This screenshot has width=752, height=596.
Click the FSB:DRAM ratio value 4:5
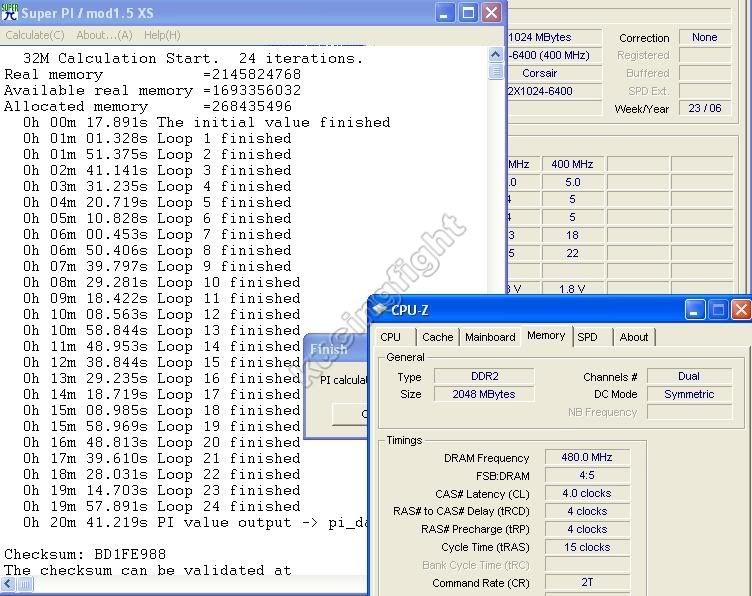[x=587, y=476]
